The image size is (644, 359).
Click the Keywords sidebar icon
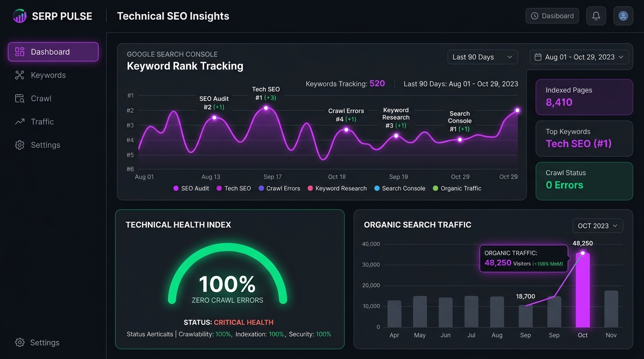[20, 75]
